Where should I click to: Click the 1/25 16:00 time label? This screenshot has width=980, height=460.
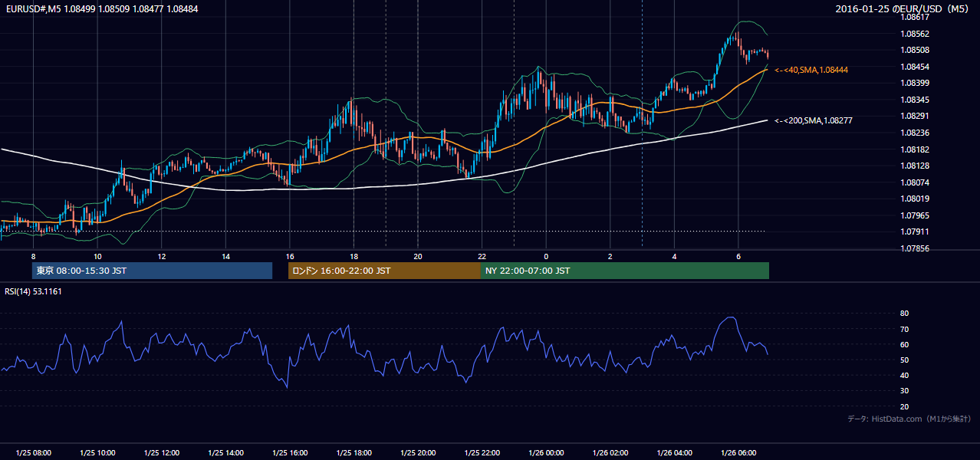tap(290, 453)
